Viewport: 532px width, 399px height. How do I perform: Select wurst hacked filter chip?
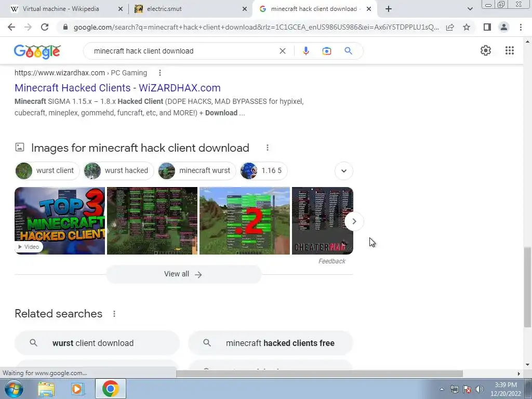point(118,170)
